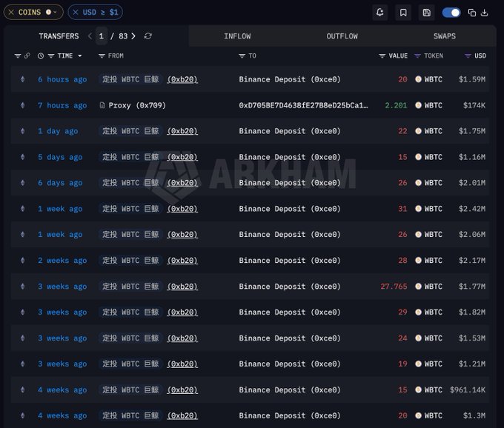Image resolution: width=504 pixels, height=428 pixels.
Task: Click the clock icon beside TIME header
Action: [41, 56]
